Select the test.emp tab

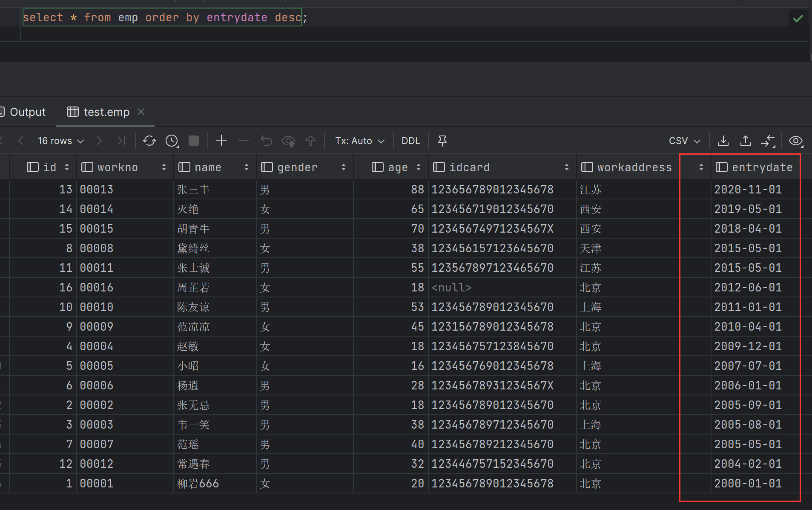tap(105, 112)
